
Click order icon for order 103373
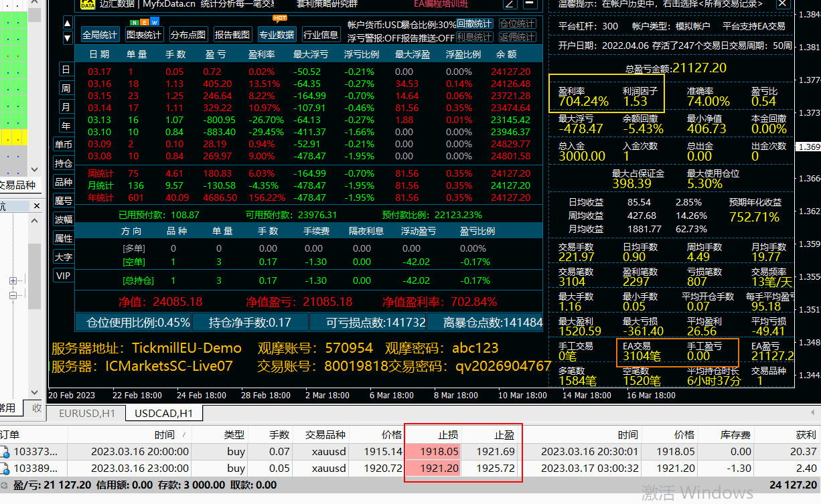[5, 452]
